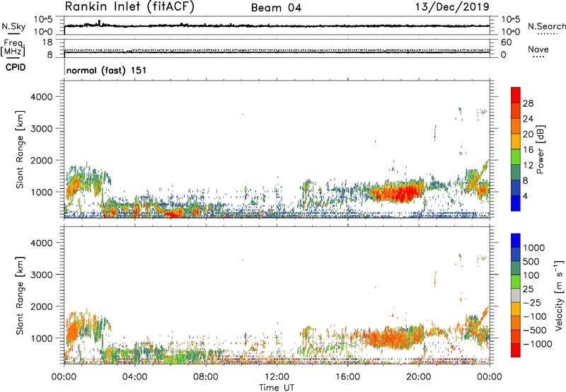Select the "Freq. [MHz]" axis label
Screen dimensions: 566x392
[13, 47]
